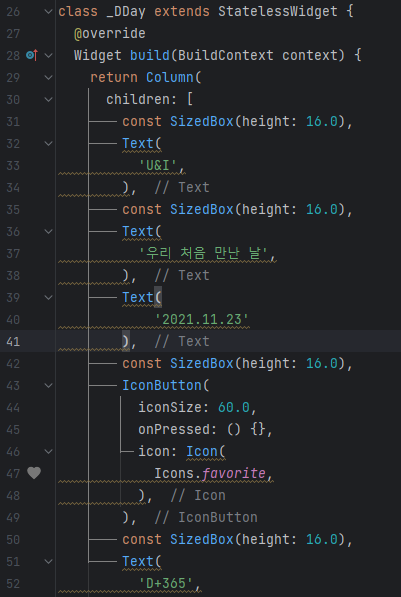The height and width of the screenshot is (597, 401).
Task: Collapse the 'U&I' Text widget on line 32
Action: 48,144
